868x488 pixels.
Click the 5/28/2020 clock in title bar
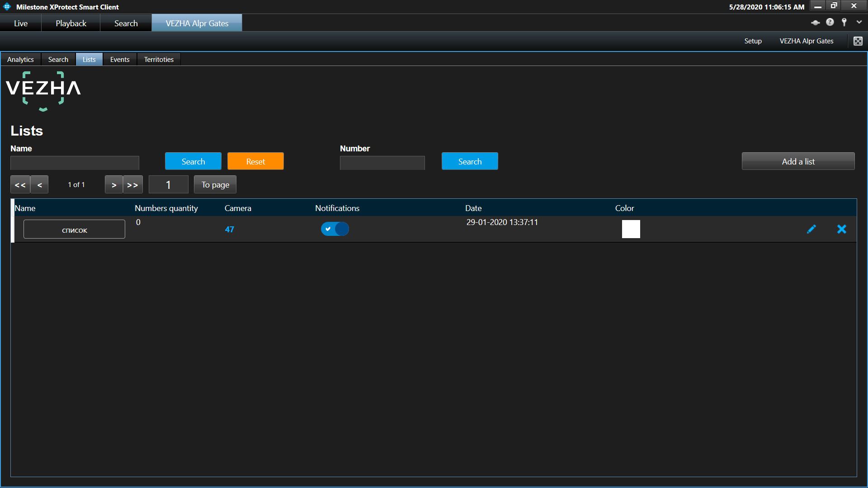pos(767,7)
